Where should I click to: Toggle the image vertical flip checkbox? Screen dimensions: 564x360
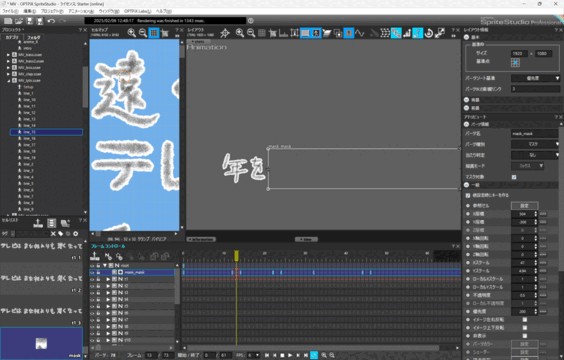[525, 328]
